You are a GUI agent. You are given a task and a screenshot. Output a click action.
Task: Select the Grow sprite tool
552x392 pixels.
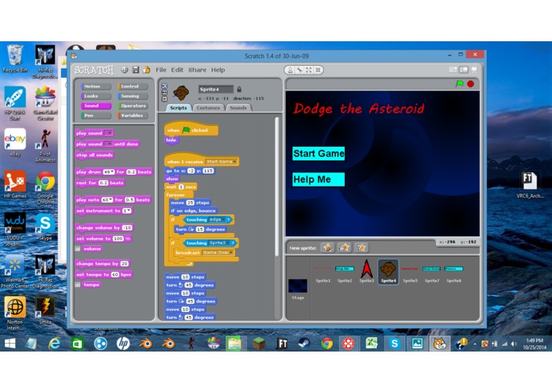309,70
